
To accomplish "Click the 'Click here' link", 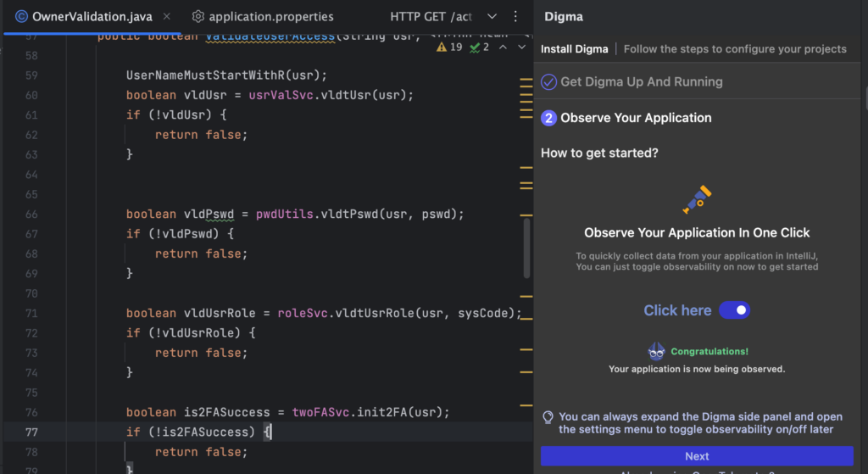I will (x=677, y=310).
